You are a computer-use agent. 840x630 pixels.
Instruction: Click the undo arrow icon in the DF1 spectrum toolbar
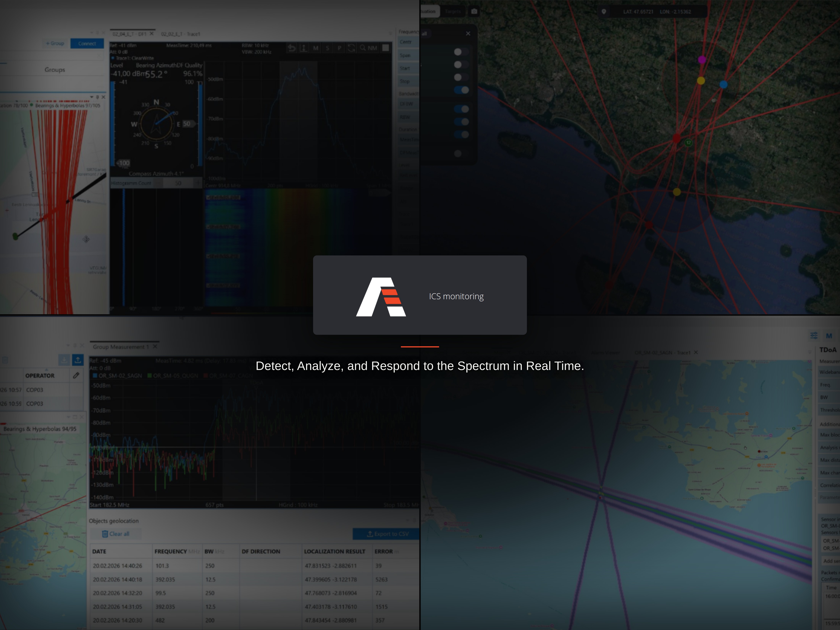pos(292,48)
